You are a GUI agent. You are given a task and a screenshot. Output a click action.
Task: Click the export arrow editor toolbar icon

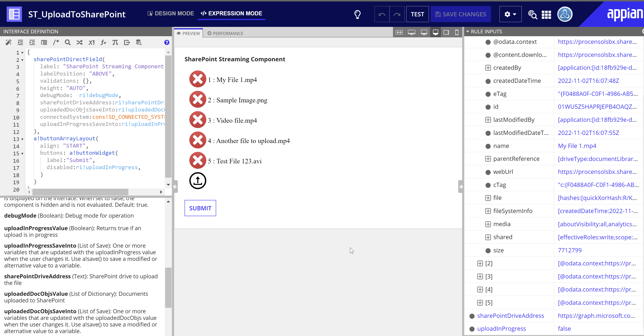click(x=127, y=42)
